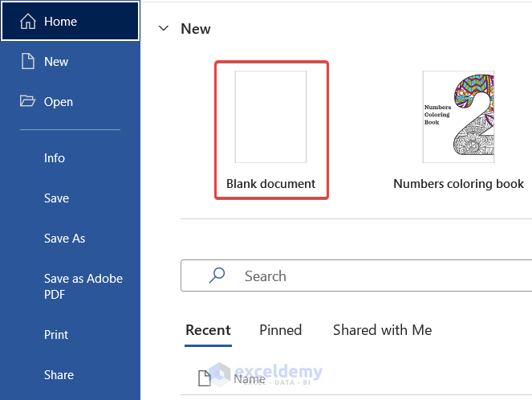Image resolution: width=532 pixels, height=400 pixels.
Task: Open the Print page
Action: tap(56, 335)
